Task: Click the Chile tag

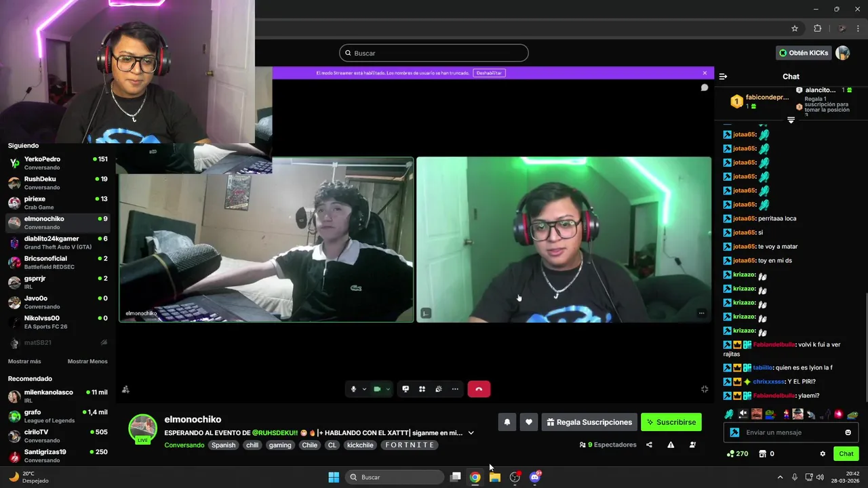Action: pos(310,445)
